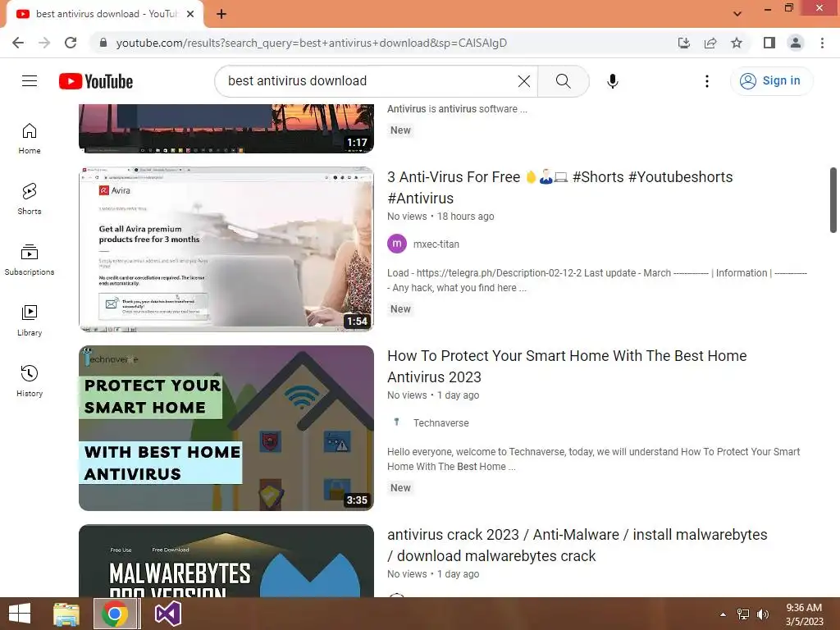Open '3 Anti-Virus For Free' video title
The image size is (840, 630).
(x=559, y=188)
